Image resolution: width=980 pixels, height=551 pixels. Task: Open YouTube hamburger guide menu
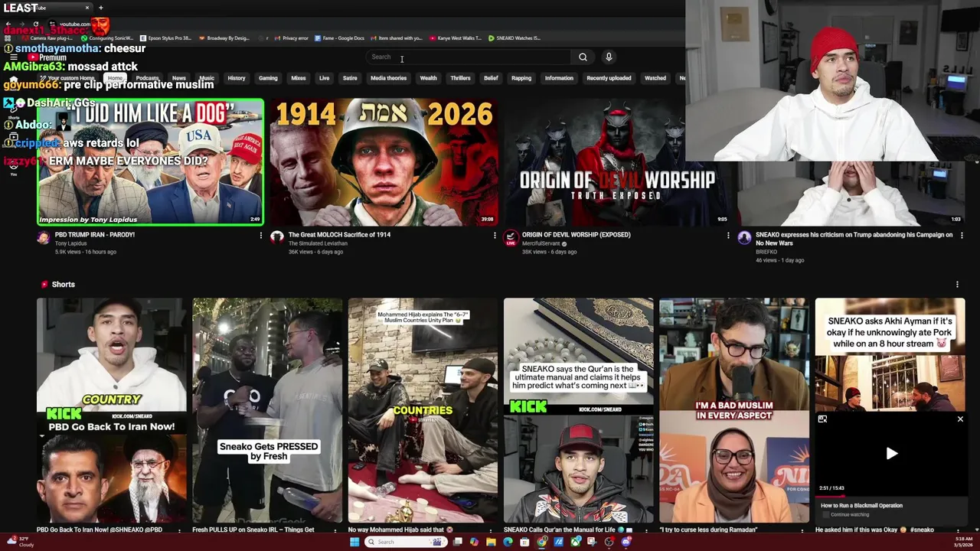click(x=14, y=57)
